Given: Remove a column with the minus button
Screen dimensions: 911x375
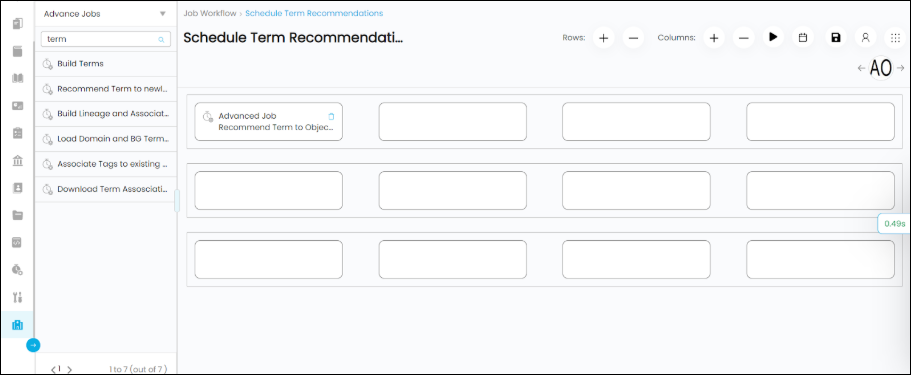Looking at the screenshot, I should pyautogui.click(x=743, y=38).
